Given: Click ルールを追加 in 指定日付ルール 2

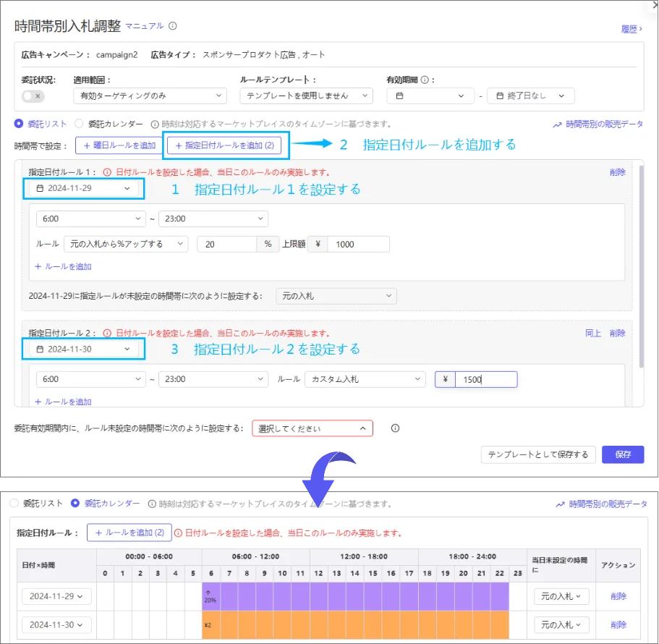Looking at the screenshot, I should pos(64,402).
